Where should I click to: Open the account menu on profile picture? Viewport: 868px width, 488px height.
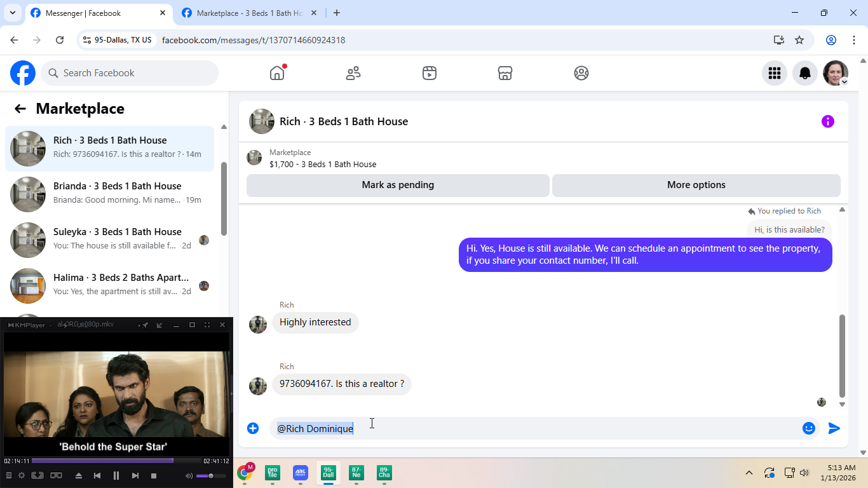pyautogui.click(x=836, y=73)
